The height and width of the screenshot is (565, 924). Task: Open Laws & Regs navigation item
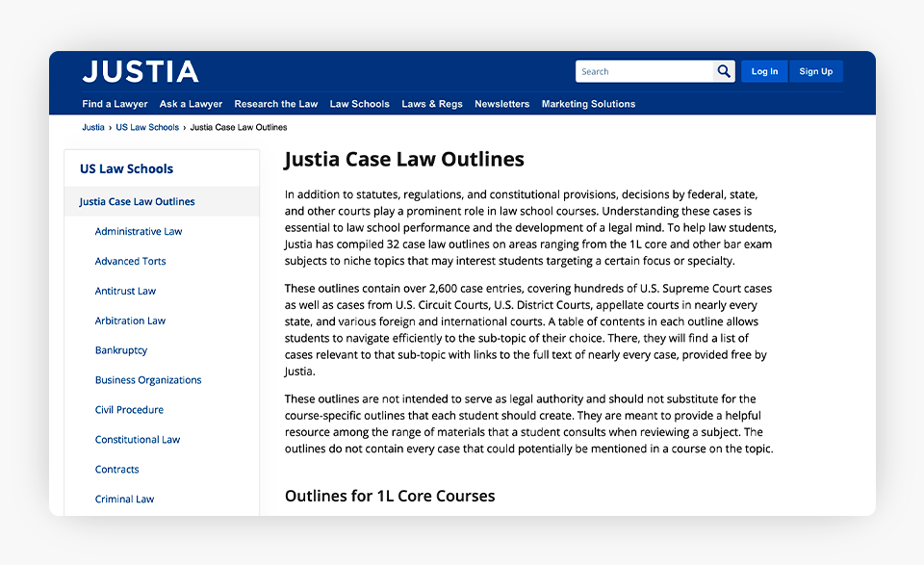pos(431,104)
